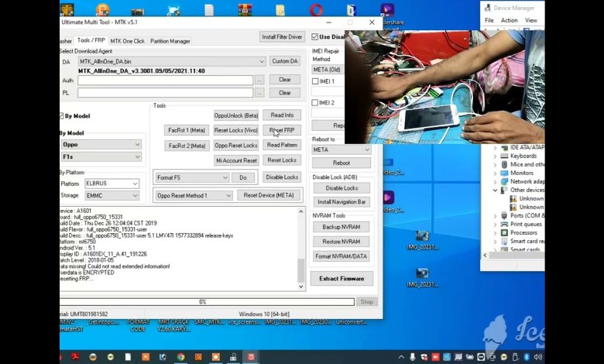Image resolution: width=604 pixels, height=364 pixels.
Task: Click FacRst 1 (Meta) button
Action: tap(187, 130)
